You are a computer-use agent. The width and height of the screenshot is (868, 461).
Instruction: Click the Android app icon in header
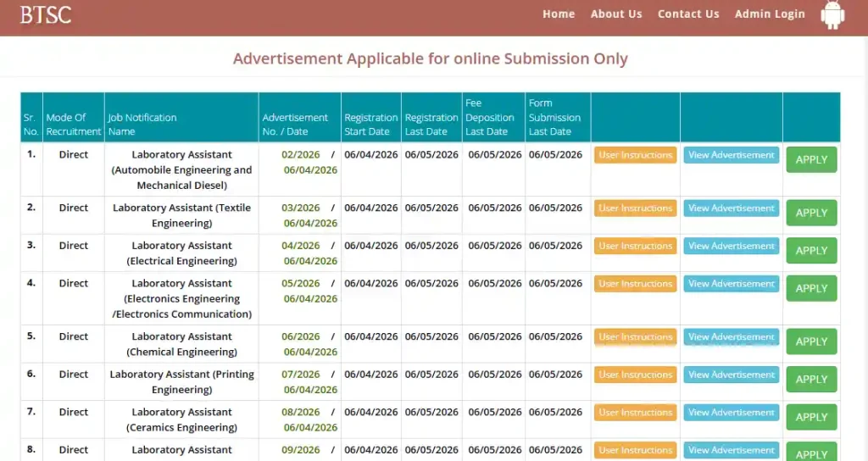(x=832, y=15)
